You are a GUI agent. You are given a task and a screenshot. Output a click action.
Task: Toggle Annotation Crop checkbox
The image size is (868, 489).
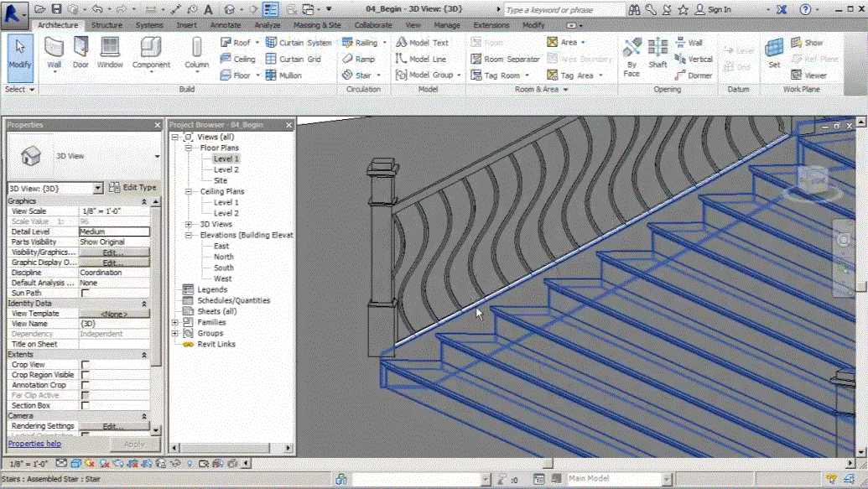coord(86,385)
